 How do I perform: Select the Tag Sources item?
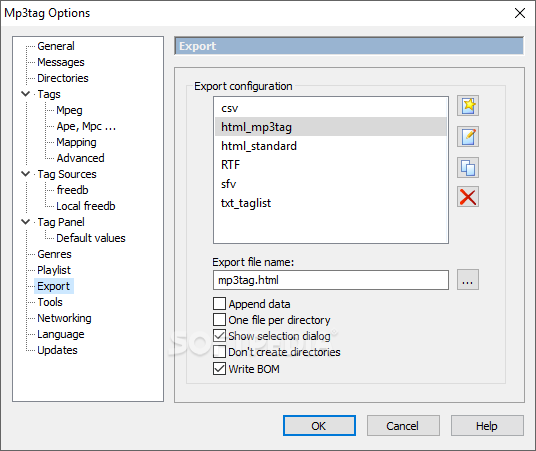click(67, 174)
